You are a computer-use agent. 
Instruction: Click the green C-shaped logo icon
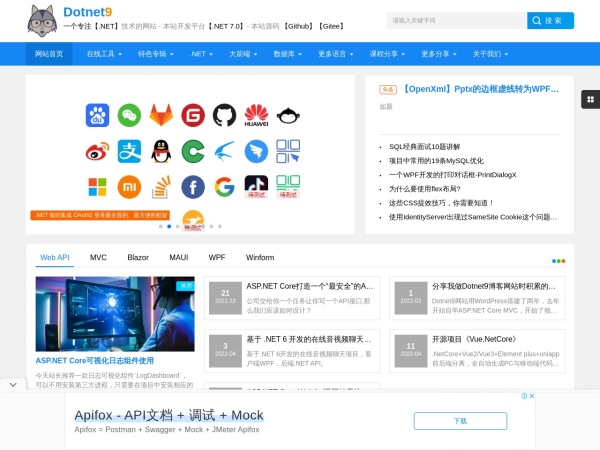(193, 151)
